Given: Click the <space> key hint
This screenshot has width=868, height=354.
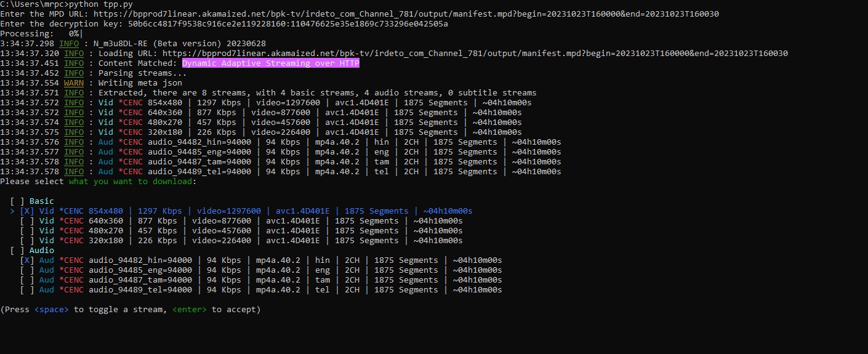Looking at the screenshot, I should (52, 310).
